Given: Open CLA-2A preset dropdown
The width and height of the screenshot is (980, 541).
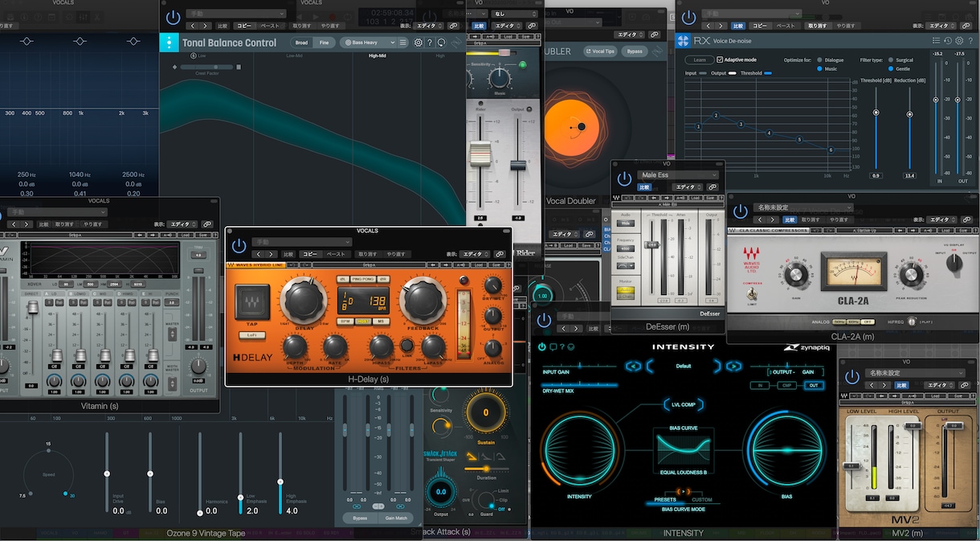Looking at the screenshot, I should tap(804, 207).
